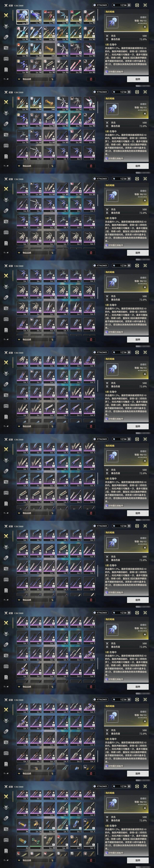154x868 pixels.
Task: Open the round icon left of close button
Action: coord(137,5)
